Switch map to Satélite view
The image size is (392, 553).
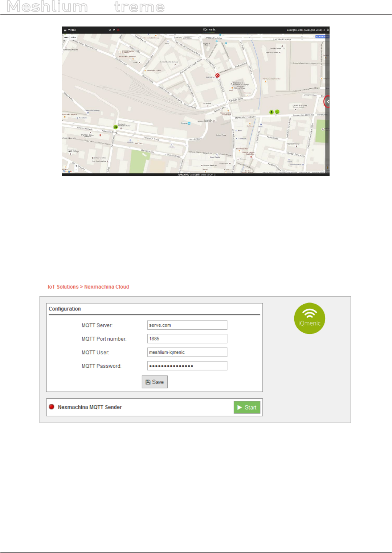coord(73,37)
